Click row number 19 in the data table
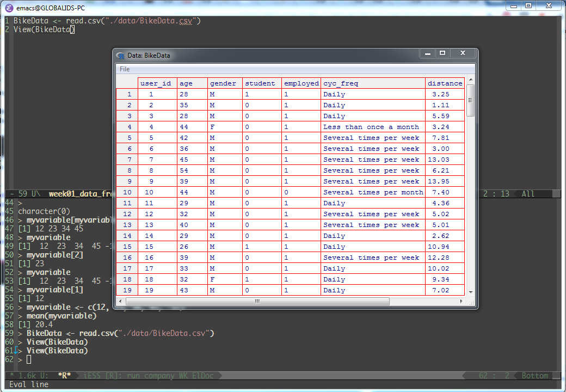Viewport: 566px width, 392px height. tap(127, 290)
